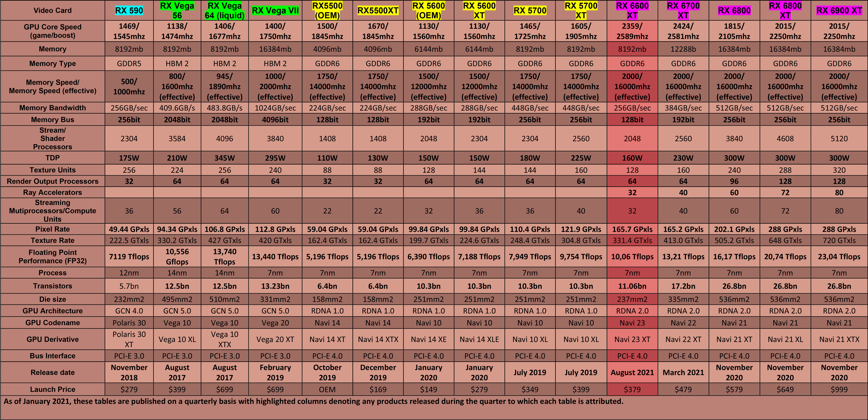Select the Launch Price row label
868x420 pixels.
pyautogui.click(x=53, y=389)
